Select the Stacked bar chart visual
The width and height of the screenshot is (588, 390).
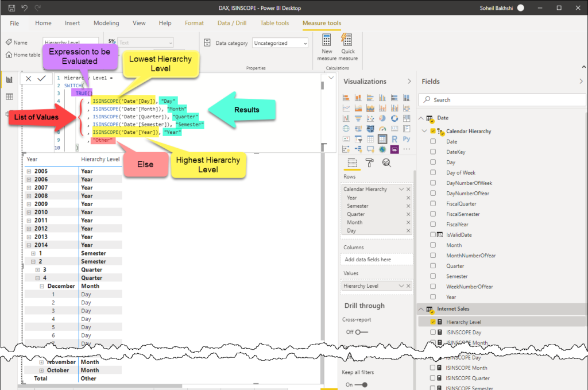(346, 98)
